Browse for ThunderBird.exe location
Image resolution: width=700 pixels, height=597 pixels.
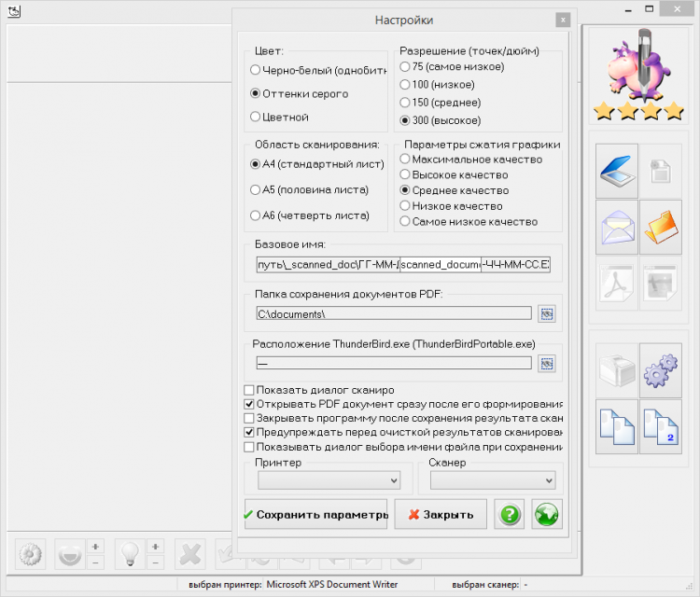pos(547,364)
